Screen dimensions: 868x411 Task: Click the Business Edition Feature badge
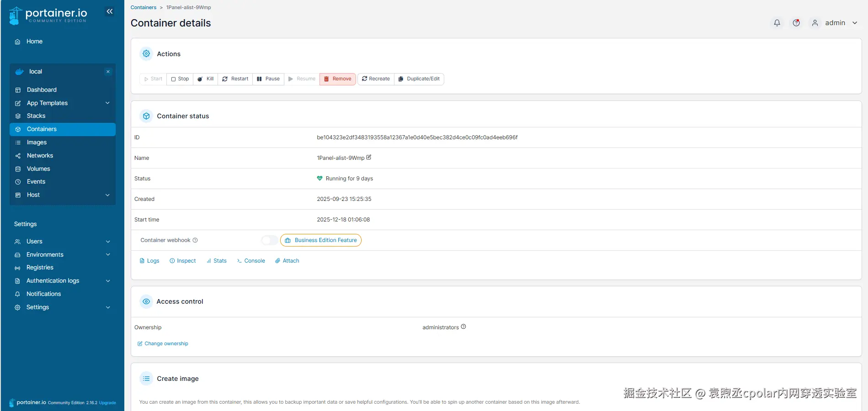pyautogui.click(x=321, y=240)
